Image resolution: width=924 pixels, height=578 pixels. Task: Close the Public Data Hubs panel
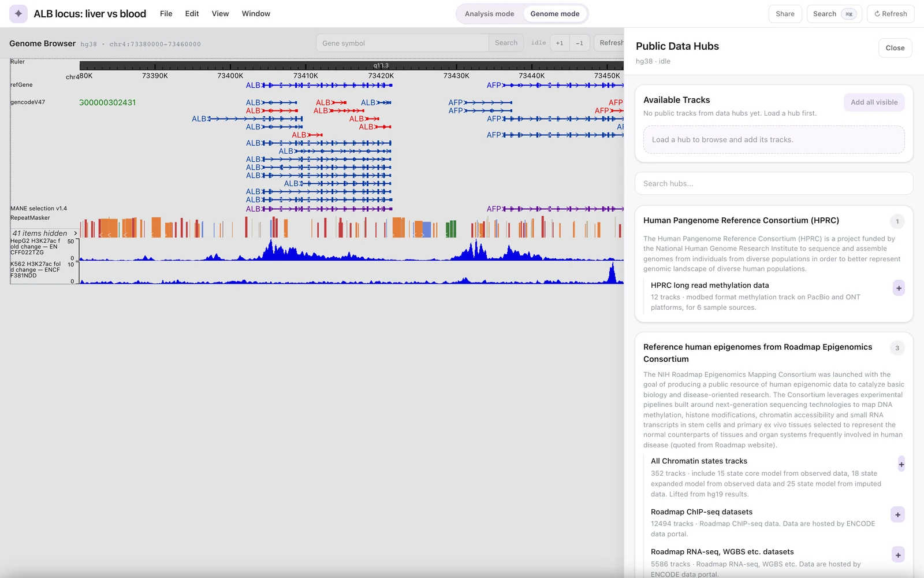click(895, 48)
